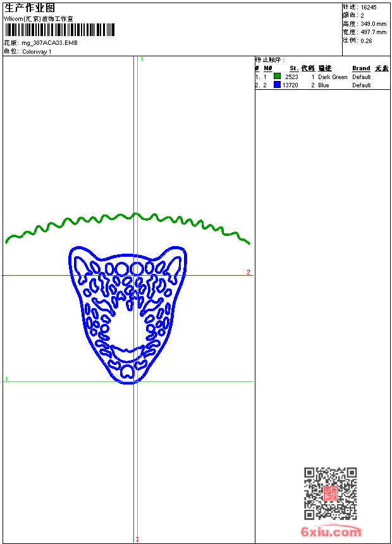Select the Blue row description text
392x544 pixels.
324,85
